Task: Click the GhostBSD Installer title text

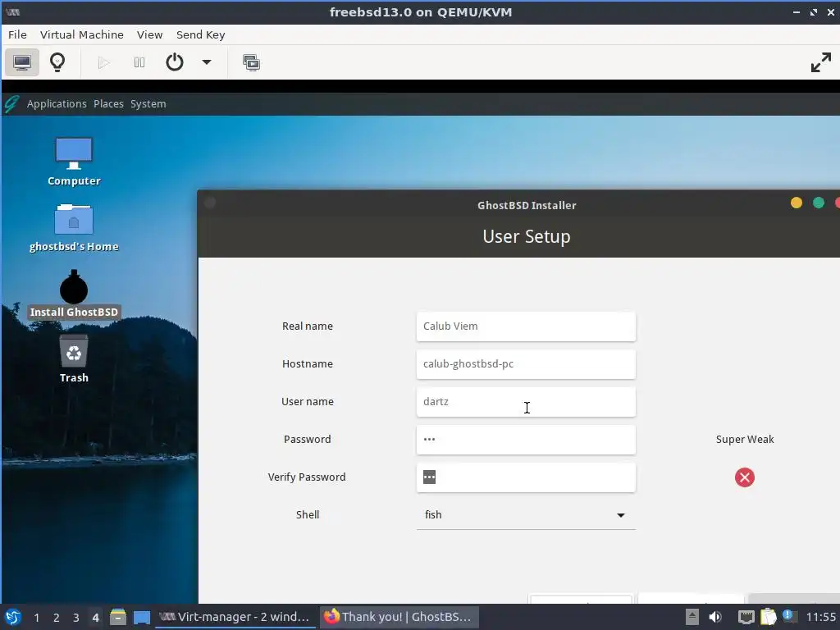Action: tap(527, 205)
